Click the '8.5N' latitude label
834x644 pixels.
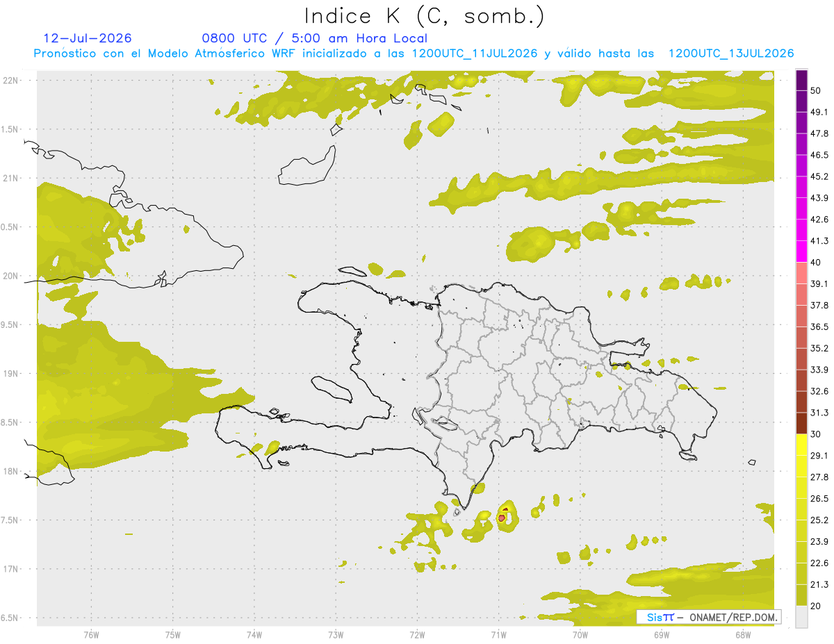10,422
